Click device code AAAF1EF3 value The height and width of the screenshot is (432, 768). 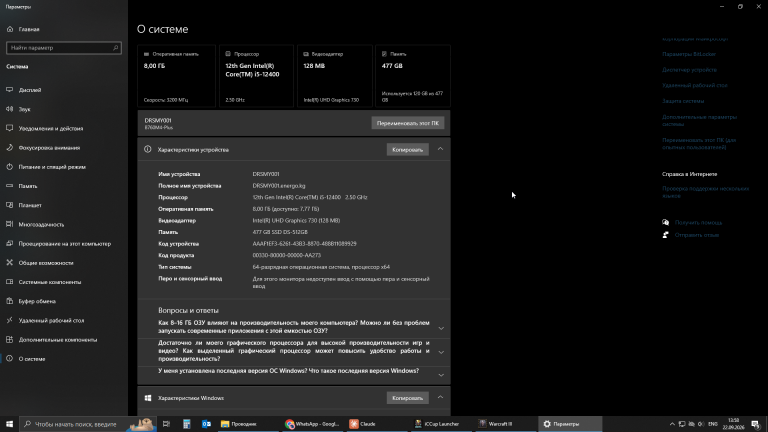pyautogui.click(x=304, y=244)
